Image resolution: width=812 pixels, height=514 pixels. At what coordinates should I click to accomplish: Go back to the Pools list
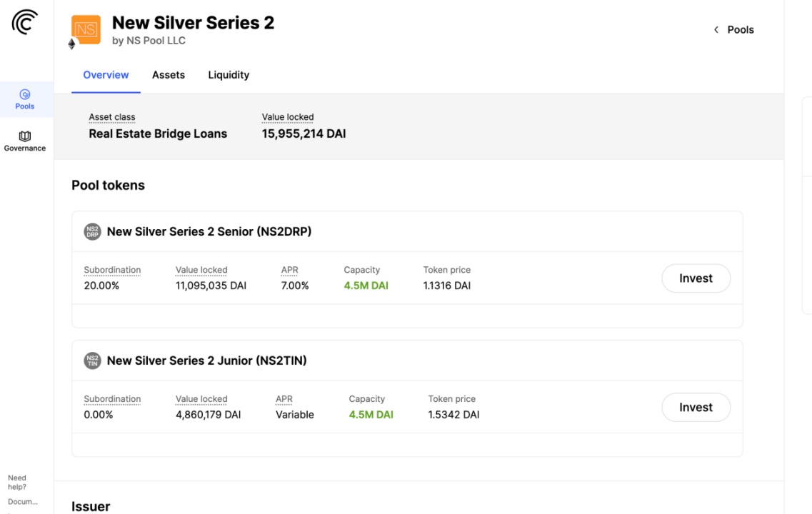click(740, 30)
